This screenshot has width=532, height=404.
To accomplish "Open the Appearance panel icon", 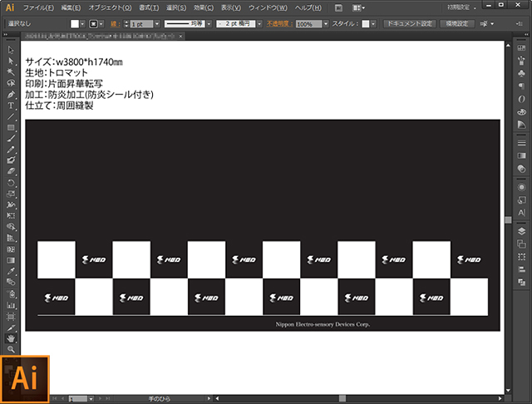I will (521, 187).
